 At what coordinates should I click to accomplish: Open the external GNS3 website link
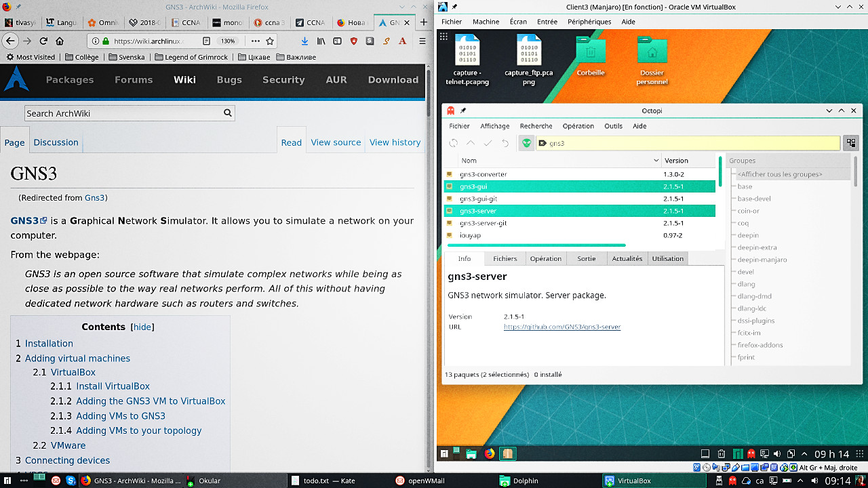29,220
